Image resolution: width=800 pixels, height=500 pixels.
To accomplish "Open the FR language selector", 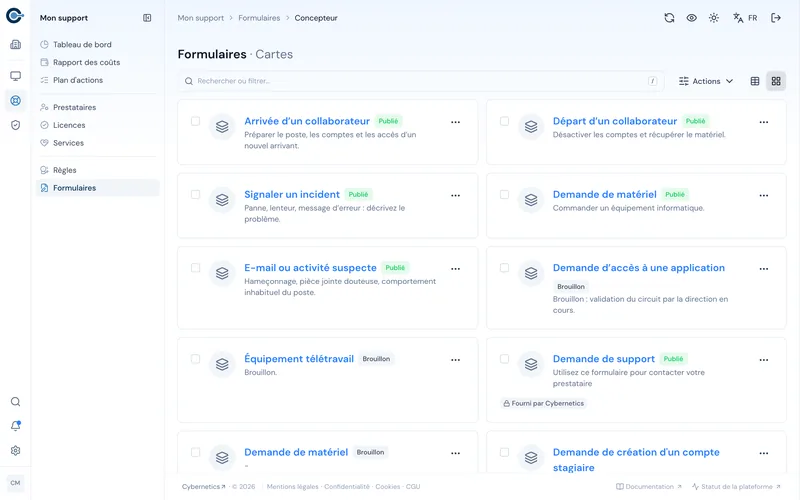I will [745, 18].
